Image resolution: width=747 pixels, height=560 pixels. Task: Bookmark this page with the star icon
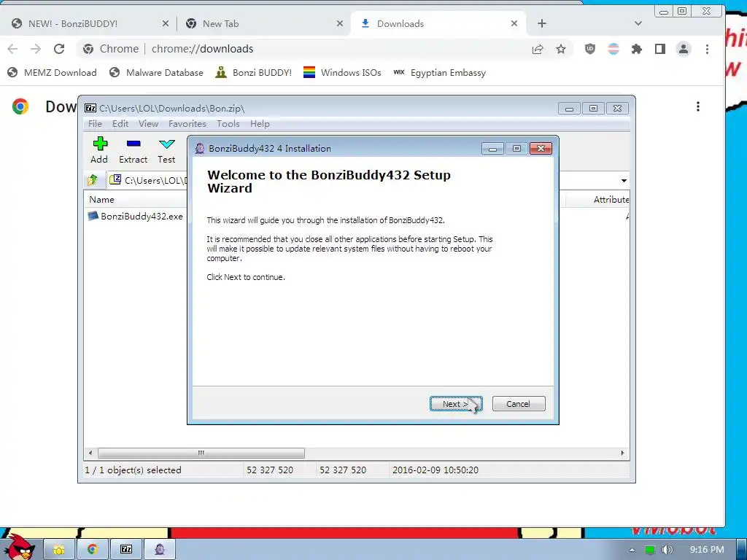(x=561, y=49)
